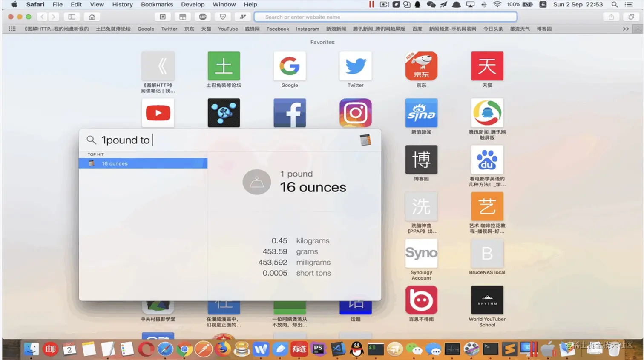Image resolution: width=644 pixels, height=360 pixels.
Task: Open Notification Center in menu bar
Action: [x=629, y=4]
